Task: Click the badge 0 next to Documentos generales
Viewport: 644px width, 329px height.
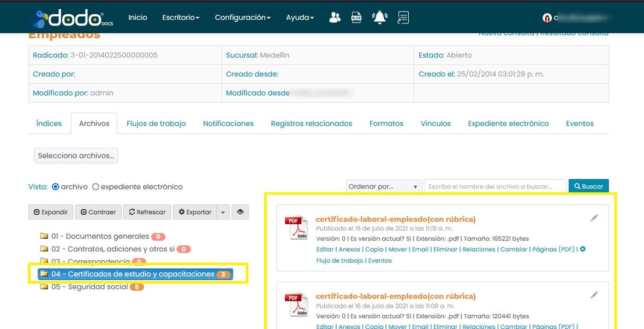Action: (x=158, y=237)
